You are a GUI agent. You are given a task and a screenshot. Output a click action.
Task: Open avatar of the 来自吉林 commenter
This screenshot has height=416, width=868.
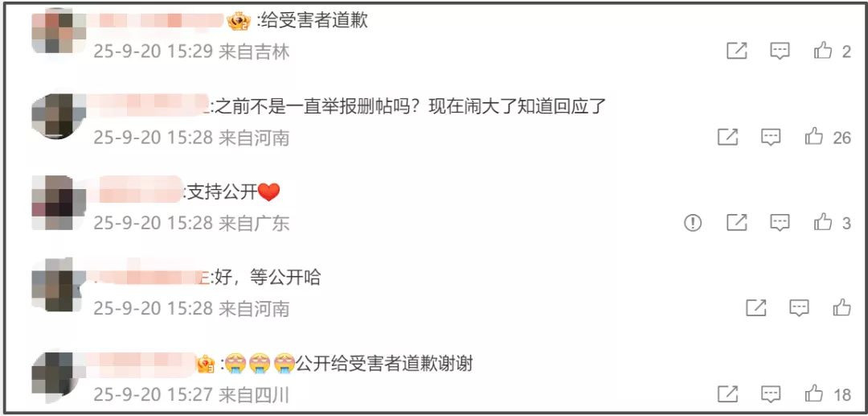[59, 31]
